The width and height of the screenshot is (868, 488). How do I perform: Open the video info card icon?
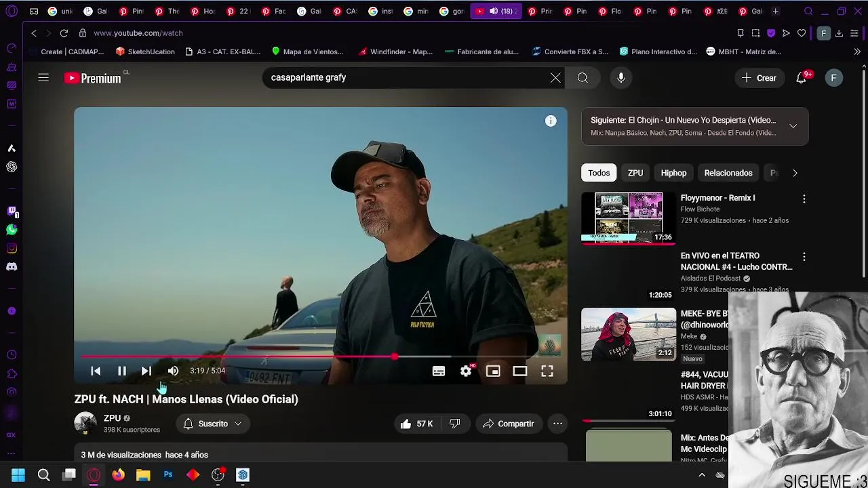click(551, 121)
